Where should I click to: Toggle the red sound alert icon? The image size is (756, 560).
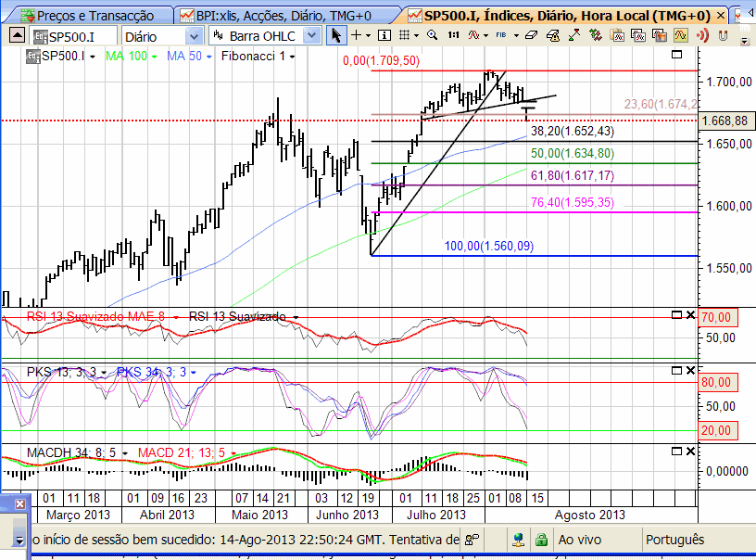[x=702, y=35]
